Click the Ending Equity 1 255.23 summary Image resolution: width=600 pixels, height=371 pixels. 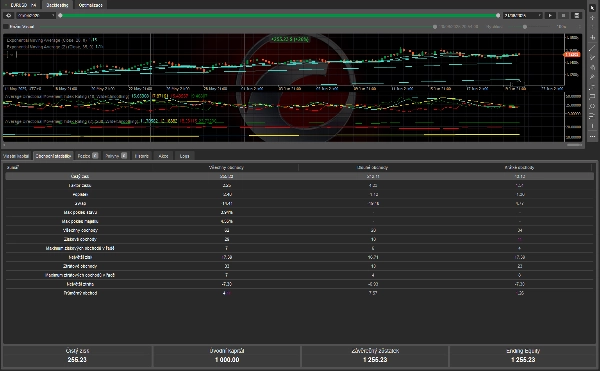523,356
